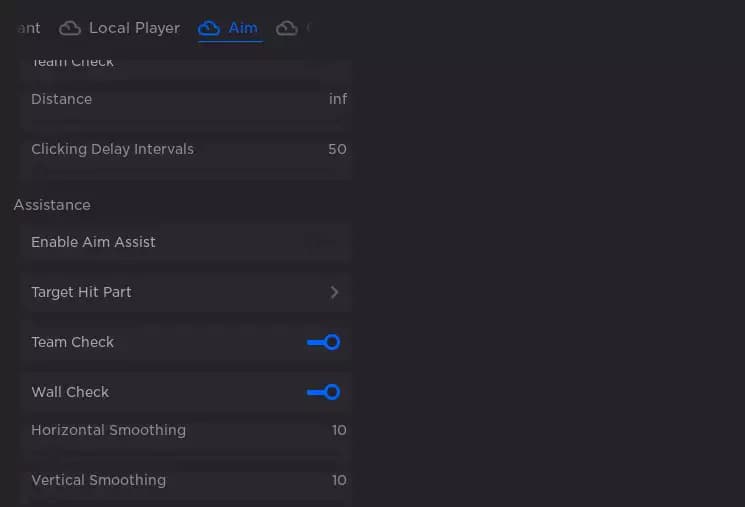The height and width of the screenshot is (507, 745).
Task: Turn off the Wall Check toggle
Action: point(323,392)
